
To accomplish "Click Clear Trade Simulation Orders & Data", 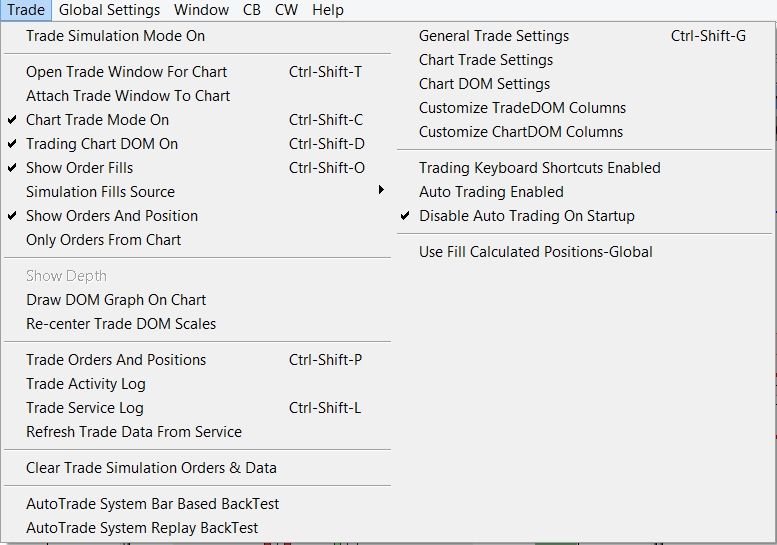I will click(x=151, y=468).
